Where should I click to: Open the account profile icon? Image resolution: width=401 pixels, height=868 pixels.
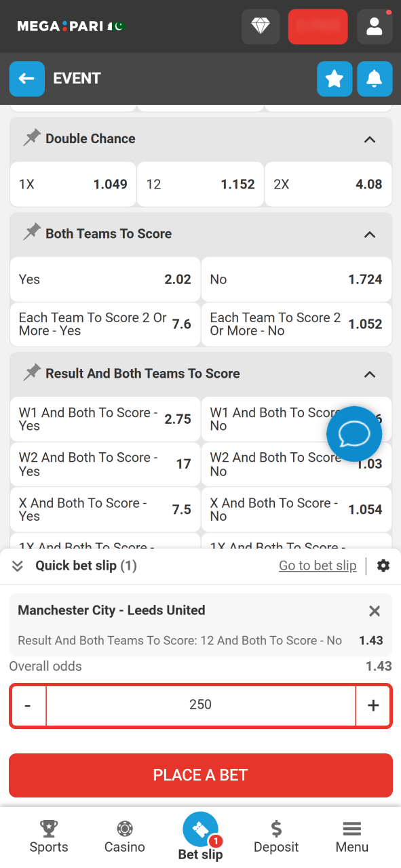pos(375,26)
